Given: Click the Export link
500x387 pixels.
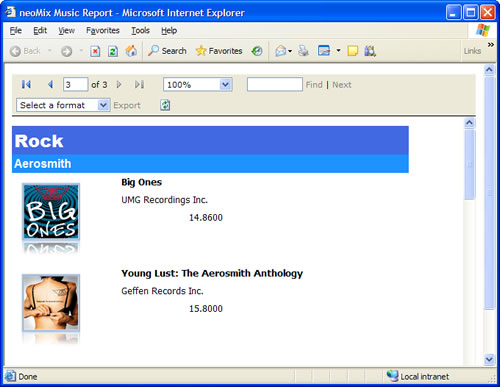Looking at the screenshot, I should 127,105.
